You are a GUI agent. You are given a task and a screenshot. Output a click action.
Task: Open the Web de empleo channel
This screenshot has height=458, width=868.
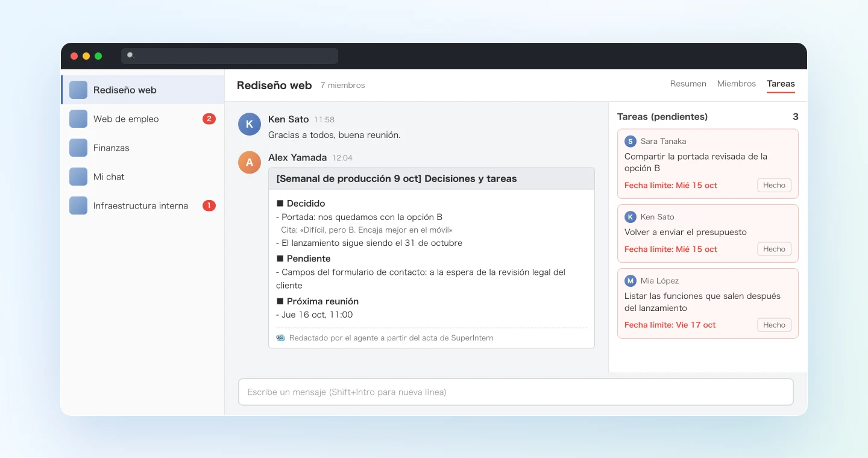tap(143, 119)
